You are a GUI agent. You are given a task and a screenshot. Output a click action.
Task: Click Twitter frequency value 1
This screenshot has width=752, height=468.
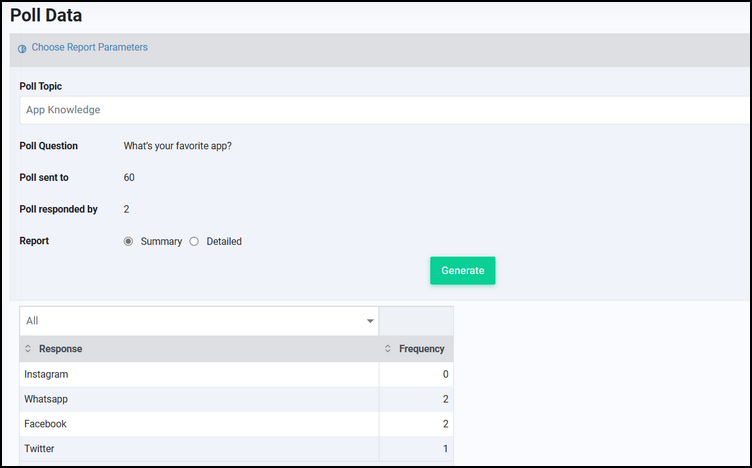pos(446,449)
